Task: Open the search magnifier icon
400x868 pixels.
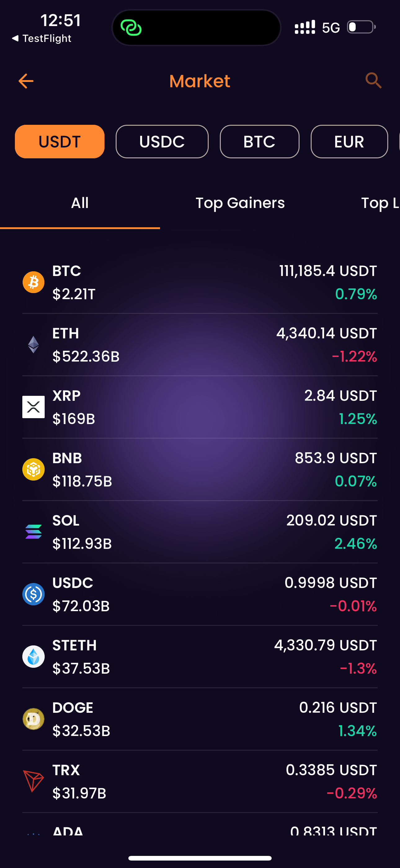Action: [x=373, y=80]
